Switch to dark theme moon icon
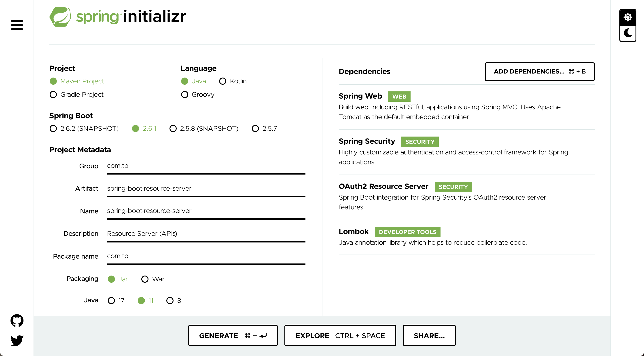 tap(627, 33)
